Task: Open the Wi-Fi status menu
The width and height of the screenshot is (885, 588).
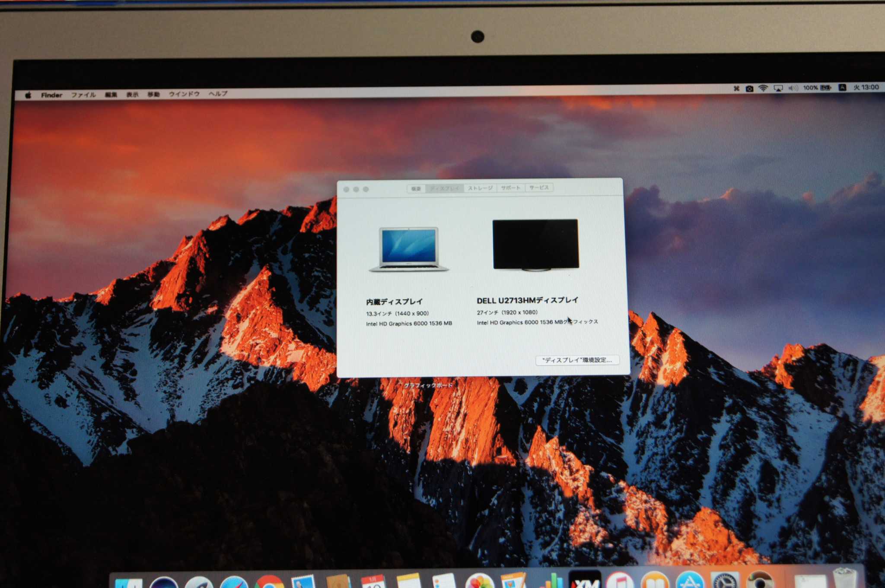Action: click(763, 88)
